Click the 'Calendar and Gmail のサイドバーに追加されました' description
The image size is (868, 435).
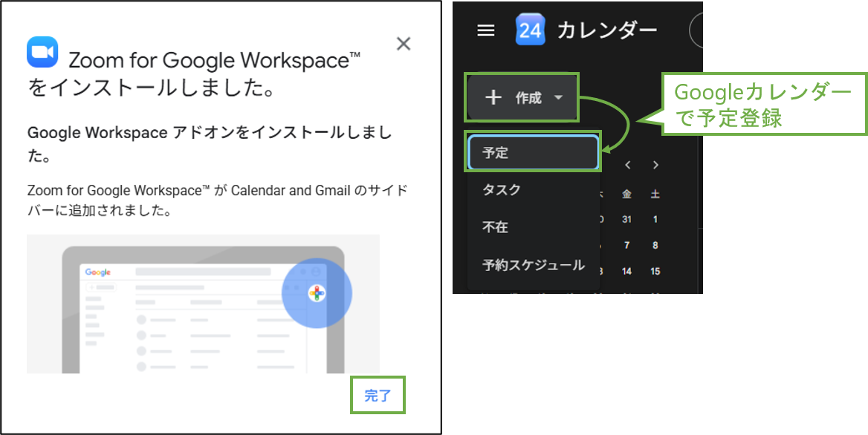coord(217,201)
